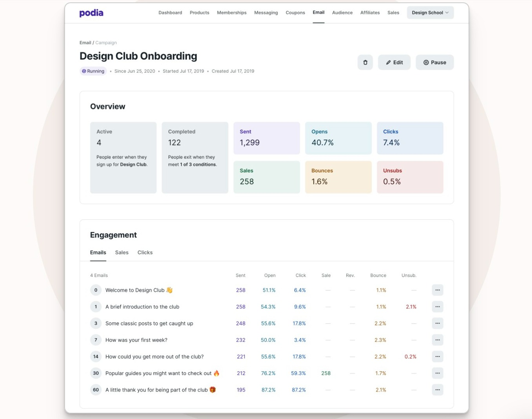Screen dimensions: 532x419
Task: Click the Since Jun 25, 2020 text
Action: pyautogui.click(x=135, y=71)
